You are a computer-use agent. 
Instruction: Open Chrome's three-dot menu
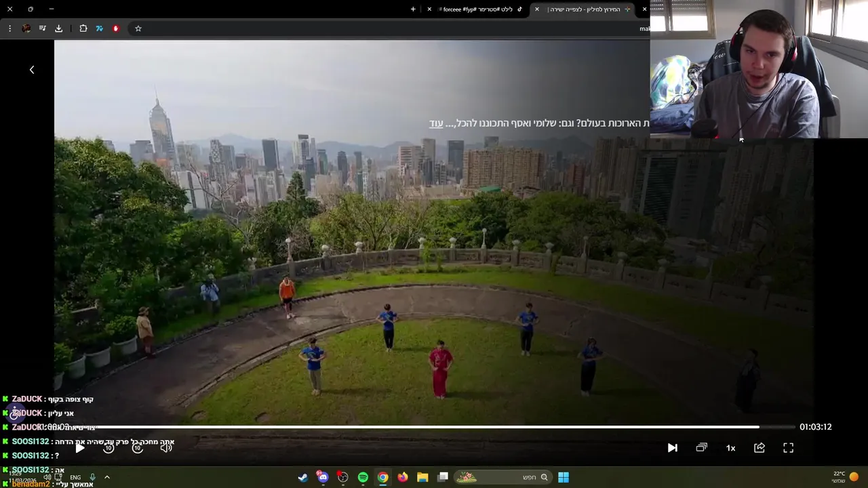(x=9, y=28)
